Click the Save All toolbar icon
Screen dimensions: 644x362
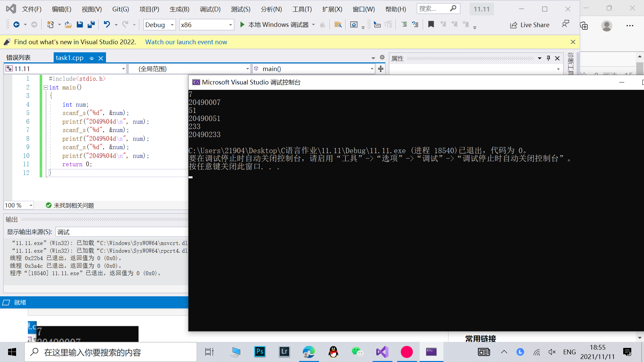pyautogui.click(x=91, y=24)
